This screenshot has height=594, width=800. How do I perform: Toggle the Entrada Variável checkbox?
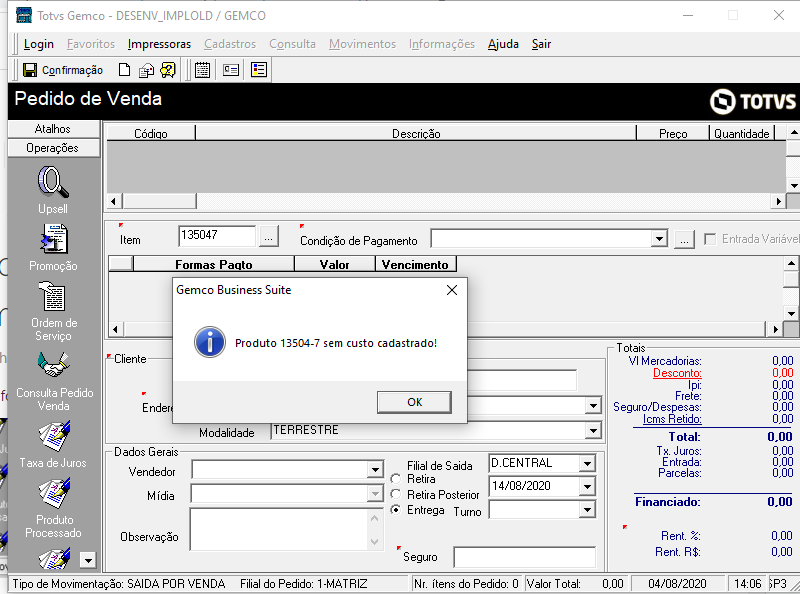710,239
